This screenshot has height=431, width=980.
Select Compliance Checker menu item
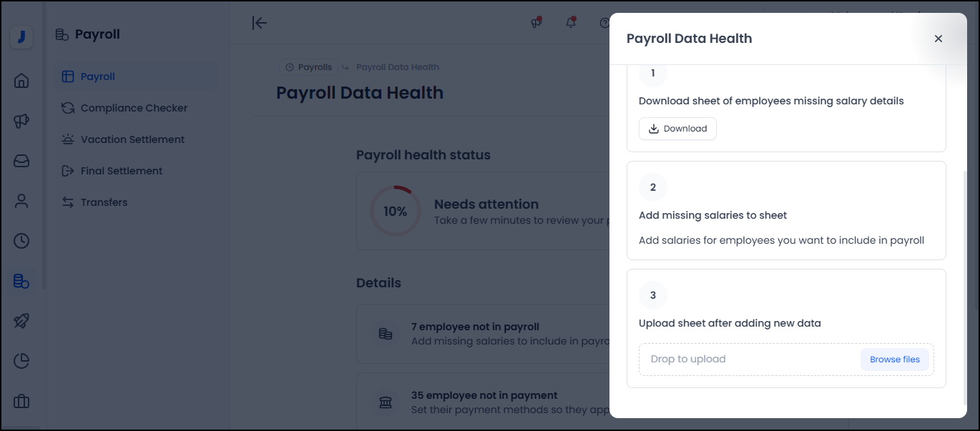pyautogui.click(x=134, y=108)
